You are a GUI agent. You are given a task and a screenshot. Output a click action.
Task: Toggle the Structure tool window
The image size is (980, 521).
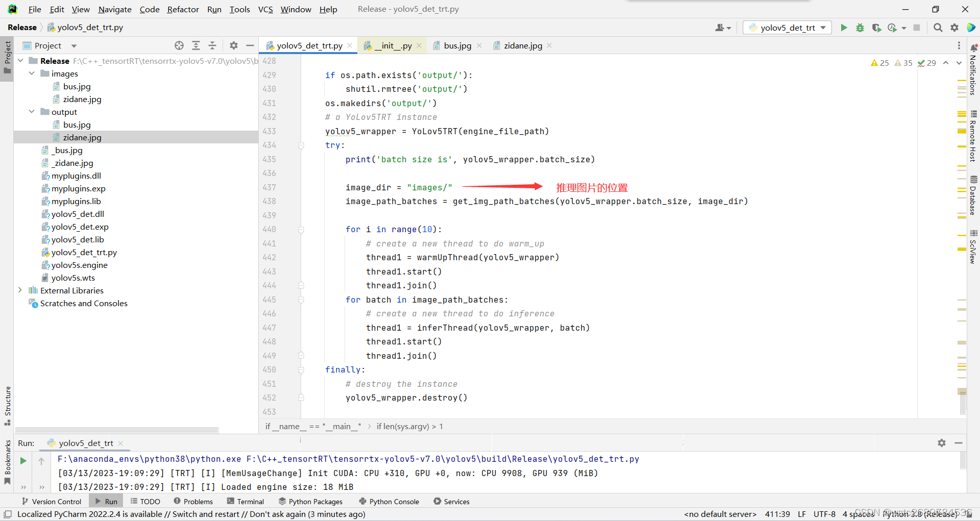(7, 406)
